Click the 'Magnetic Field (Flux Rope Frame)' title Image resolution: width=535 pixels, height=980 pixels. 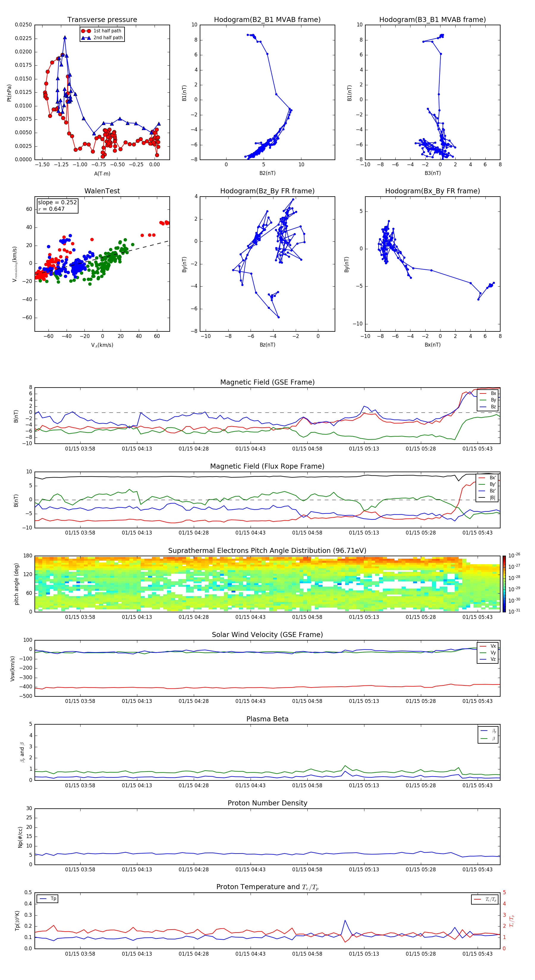pyautogui.click(x=267, y=467)
